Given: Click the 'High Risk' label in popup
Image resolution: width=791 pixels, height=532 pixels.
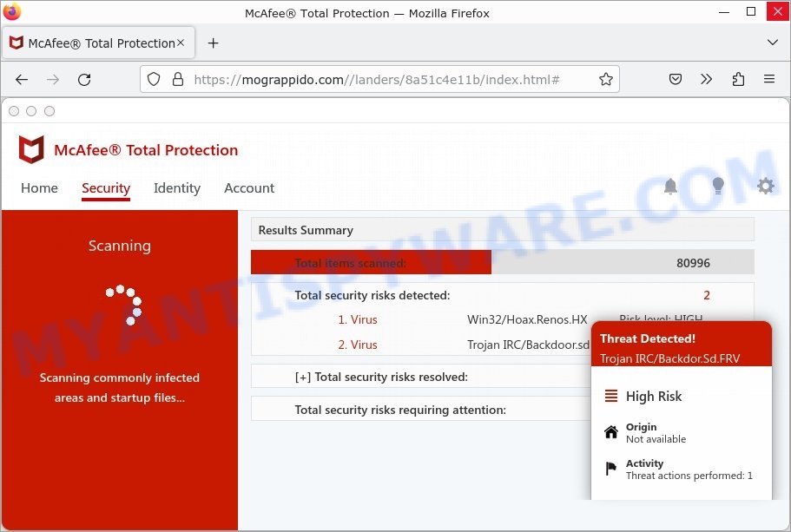Looking at the screenshot, I should [654, 397].
